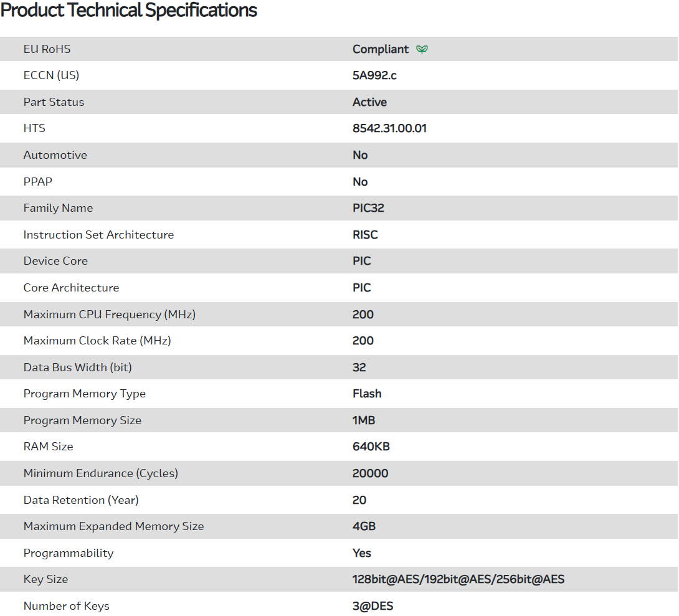Click the Data Retention (Year) label

[81, 500]
